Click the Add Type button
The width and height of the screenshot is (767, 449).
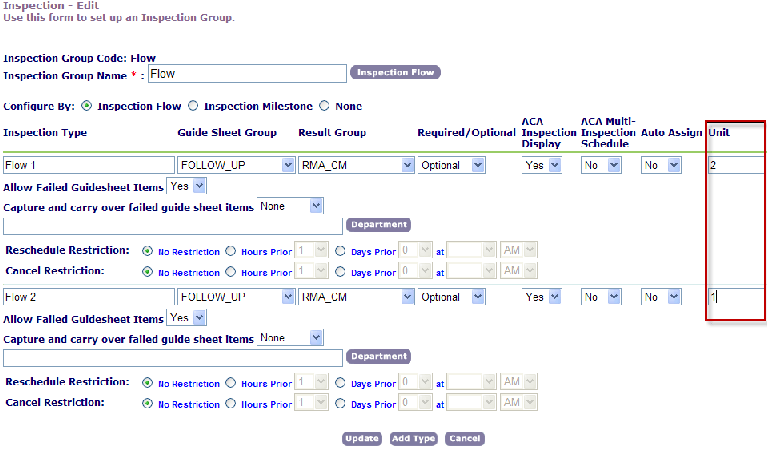coord(413,438)
